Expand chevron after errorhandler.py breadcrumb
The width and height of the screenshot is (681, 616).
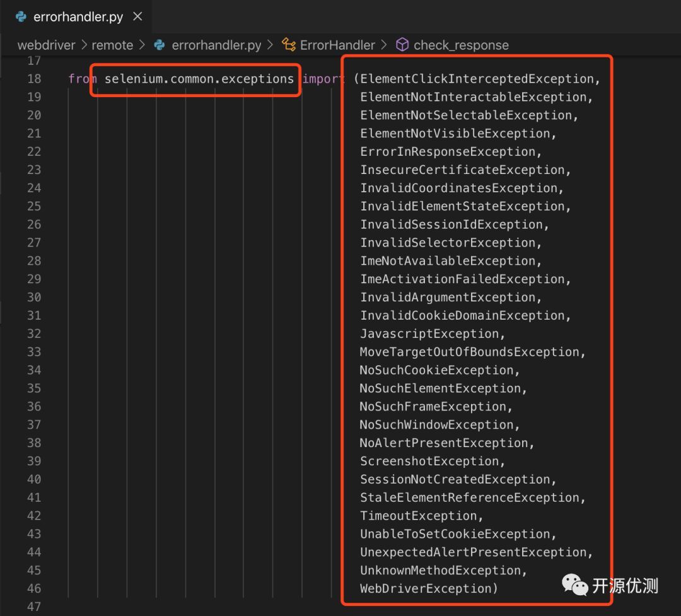tap(270, 45)
